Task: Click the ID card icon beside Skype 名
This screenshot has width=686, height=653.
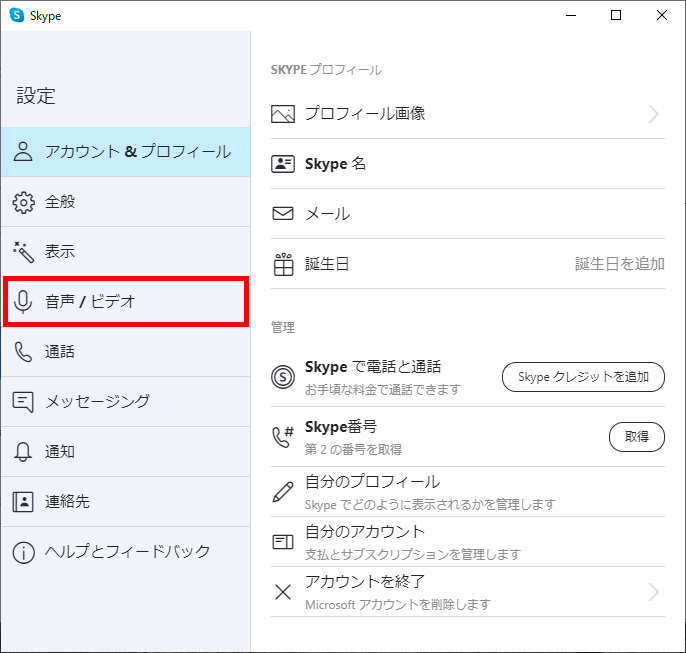Action: pyautogui.click(x=283, y=164)
